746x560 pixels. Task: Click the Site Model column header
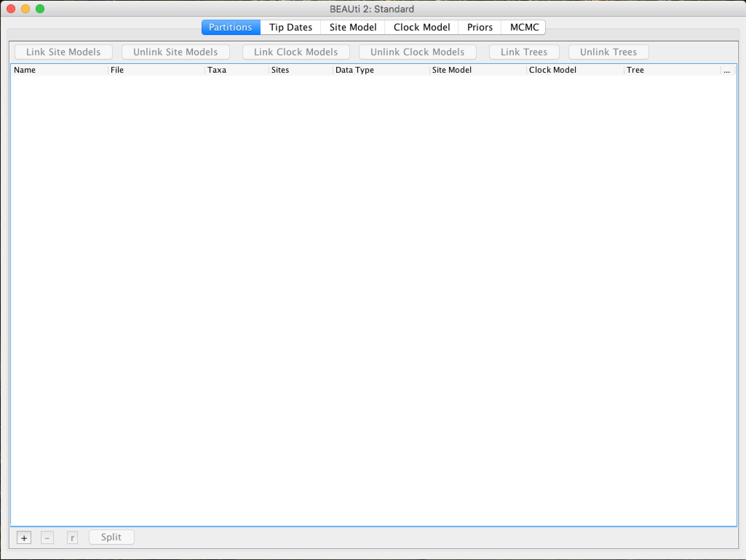pos(478,70)
